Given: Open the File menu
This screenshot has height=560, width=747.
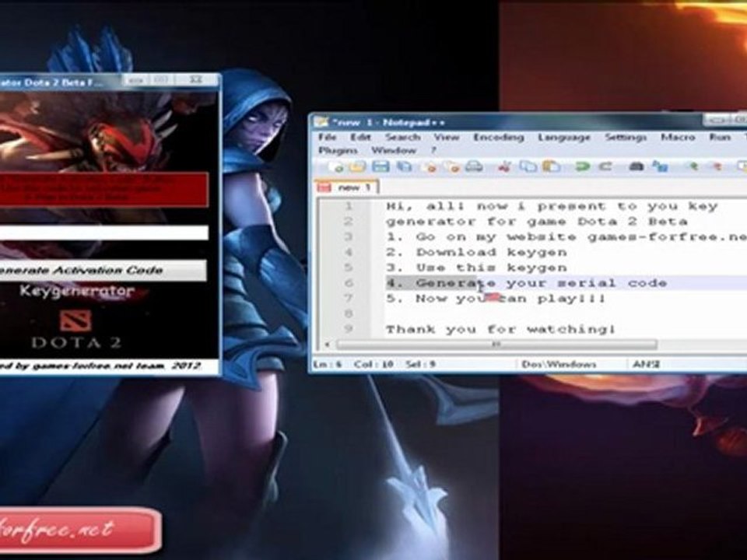Looking at the screenshot, I should pos(328,137).
